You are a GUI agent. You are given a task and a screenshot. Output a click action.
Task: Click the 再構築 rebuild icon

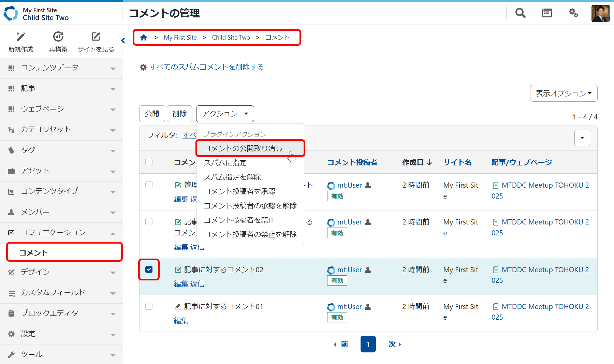point(58,37)
